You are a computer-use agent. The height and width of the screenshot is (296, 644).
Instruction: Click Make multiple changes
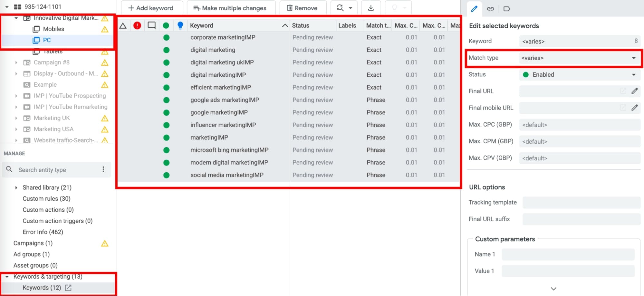(231, 8)
